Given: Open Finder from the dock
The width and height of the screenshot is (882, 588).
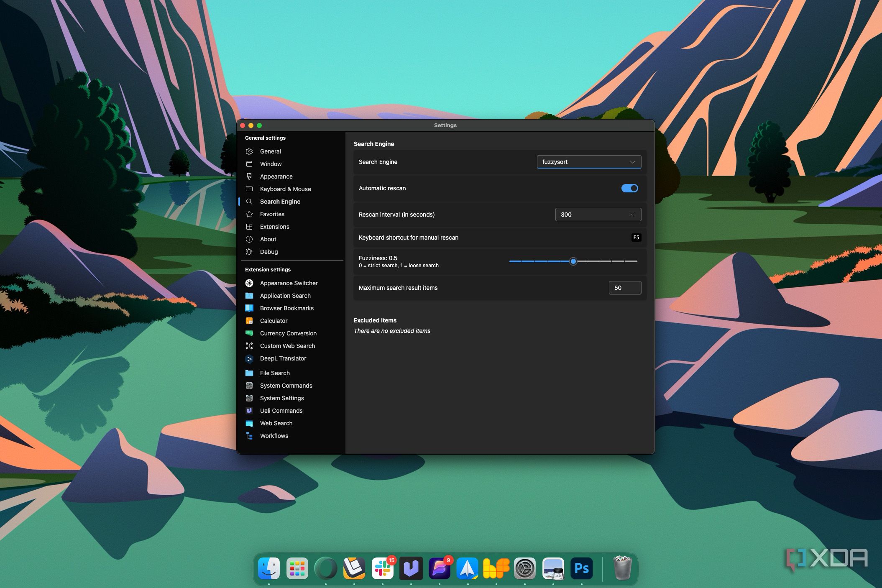Looking at the screenshot, I should pyautogui.click(x=269, y=568).
